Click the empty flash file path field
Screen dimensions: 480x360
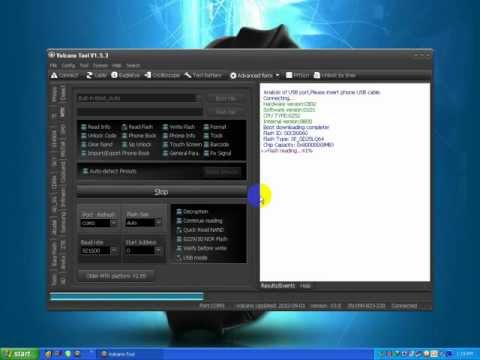(140, 112)
